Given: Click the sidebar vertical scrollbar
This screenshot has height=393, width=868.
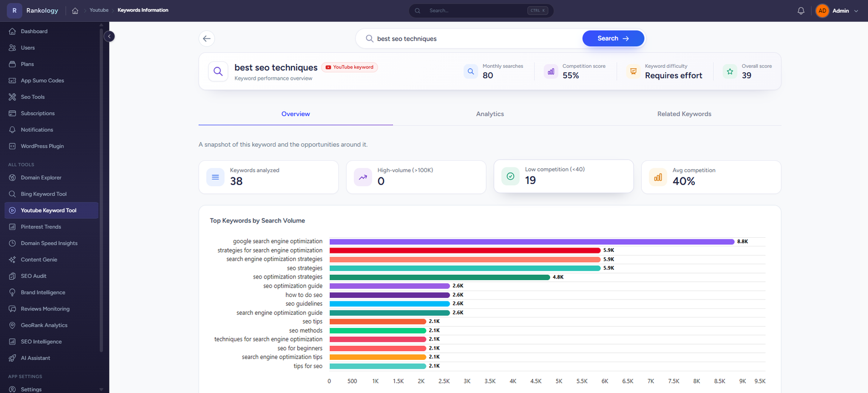Looking at the screenshot, I should click(101, 190).
